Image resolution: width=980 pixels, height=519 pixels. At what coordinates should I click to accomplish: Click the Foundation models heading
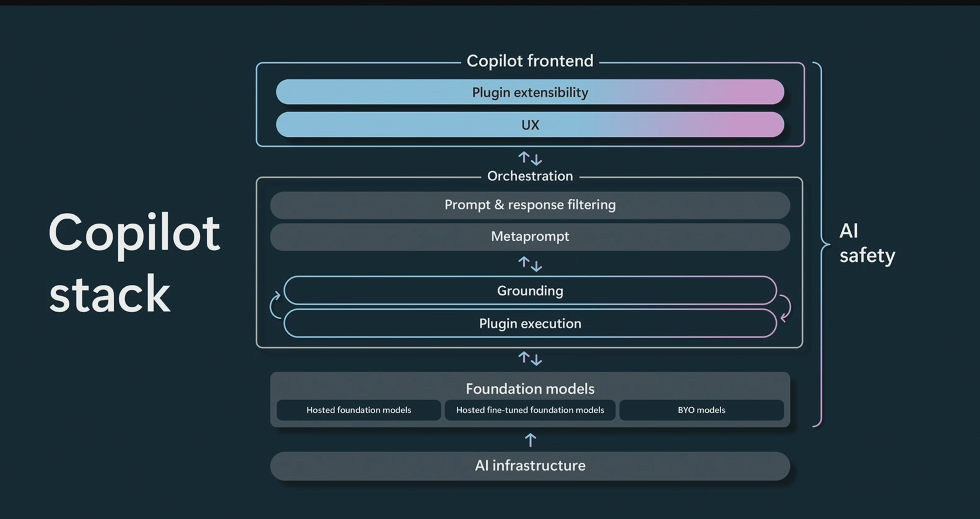coord(530,389)
